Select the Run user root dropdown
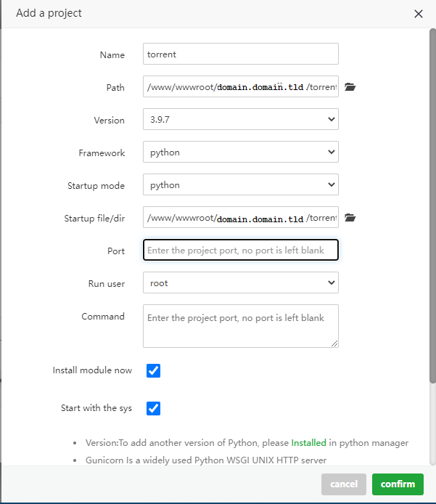This screenshot has height=504, width=436. point(240,283)
